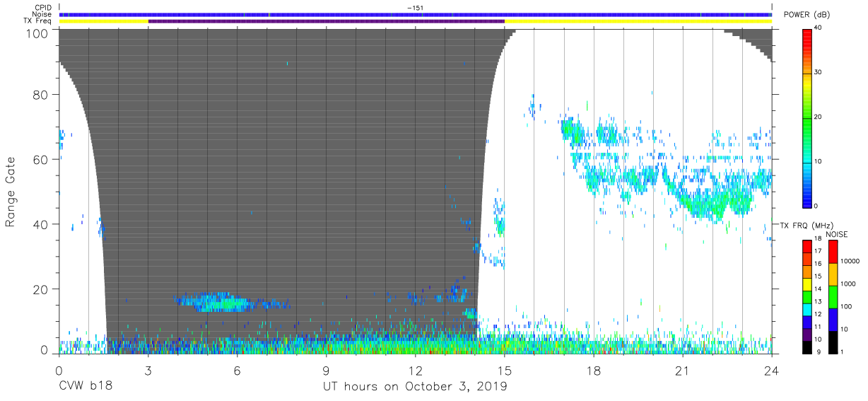Click the 'Range Gate' axis title
Screen dimensions: 868x401
point(11,193)
